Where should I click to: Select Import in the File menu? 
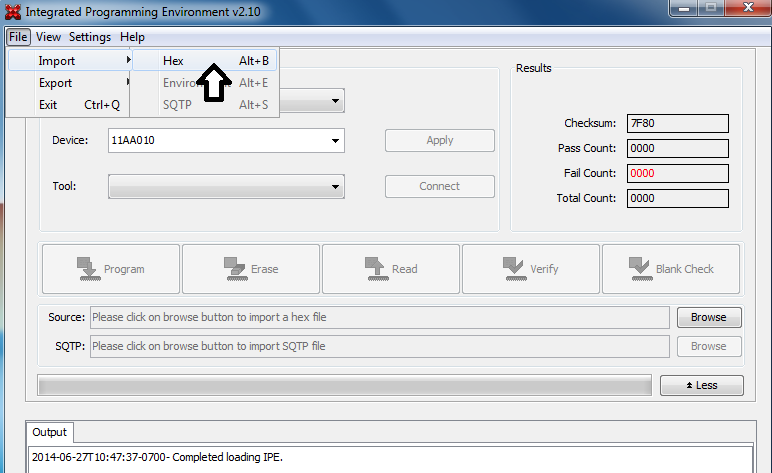[x=70, y=61]
